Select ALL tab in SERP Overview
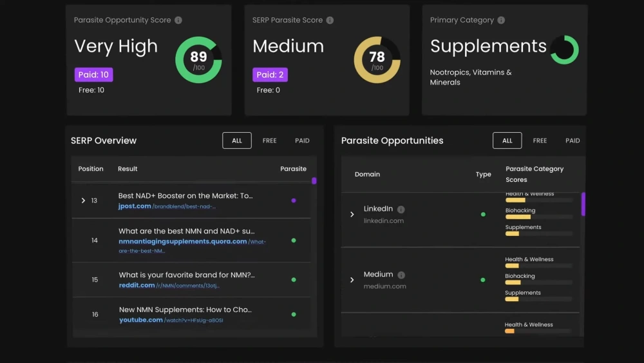 click(237, 141)
